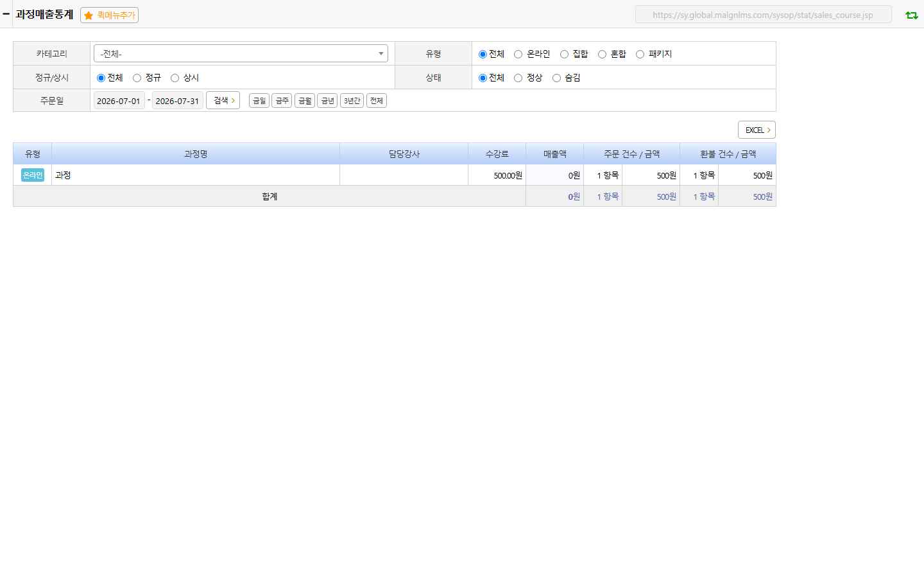The width and height of the screenshot is (924, 578).
Task: Select 유형 전체 radio button
Action: pyautogui.click(x=483, y=54)
